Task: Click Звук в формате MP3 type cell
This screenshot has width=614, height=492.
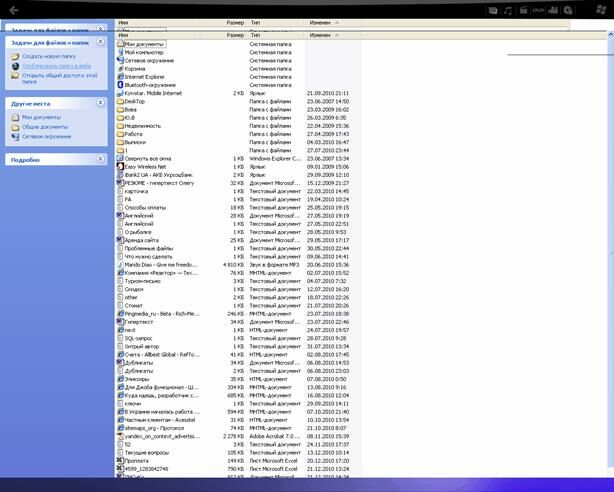Action: (274, 265)
